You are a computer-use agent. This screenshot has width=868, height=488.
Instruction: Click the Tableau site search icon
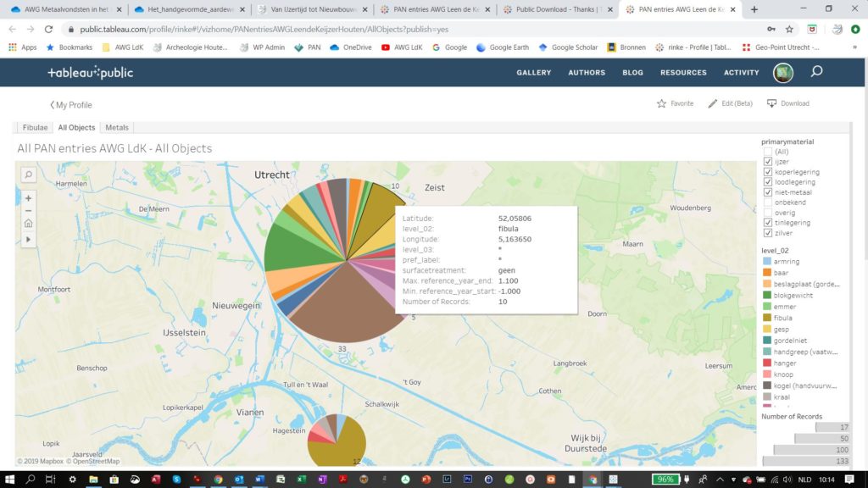(816, 72)
